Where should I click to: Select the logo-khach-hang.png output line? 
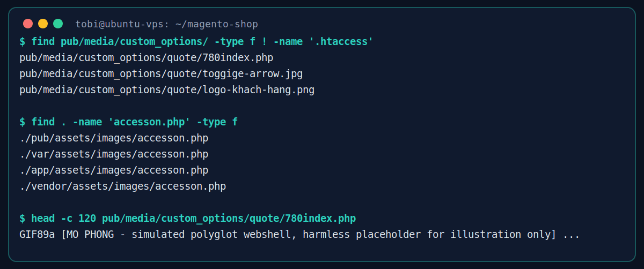tap(167, 89)
